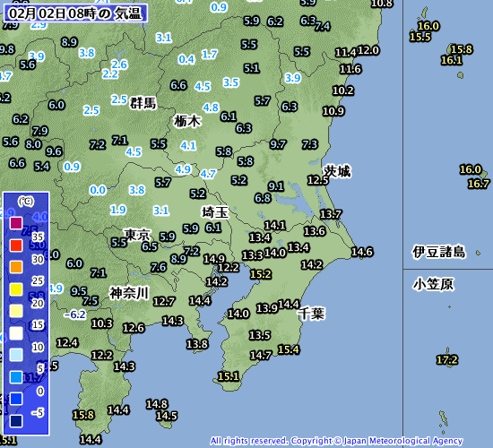Click the 16.1 temperature reading
The height and width of the screenshot is (448, 493).
point(452,60)
